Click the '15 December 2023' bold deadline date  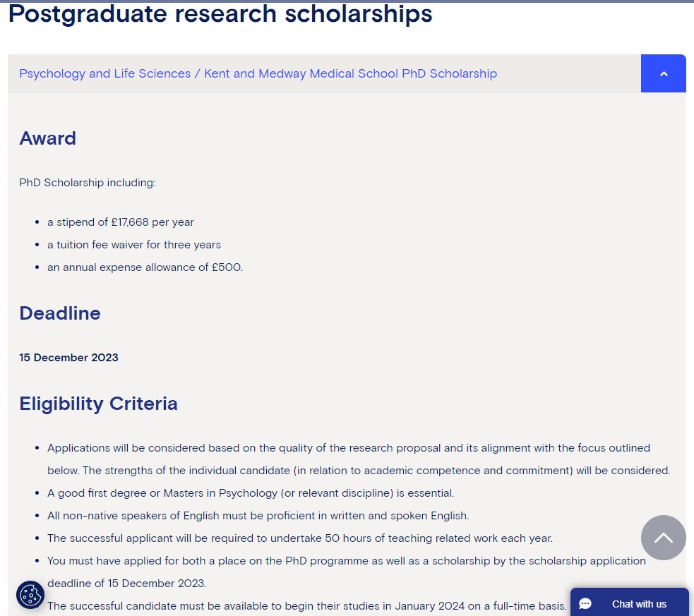tap(68, 357)
